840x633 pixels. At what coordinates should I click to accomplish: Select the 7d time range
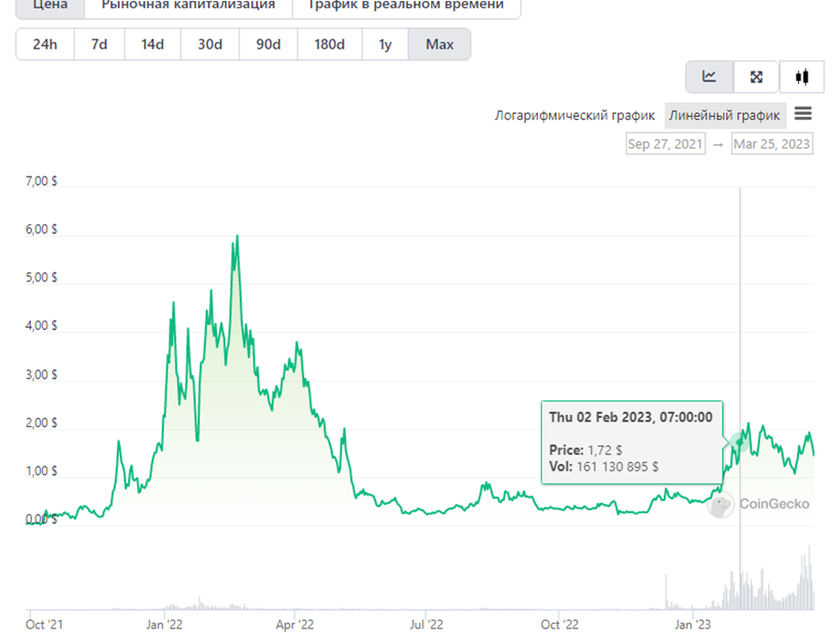[99, 45]
